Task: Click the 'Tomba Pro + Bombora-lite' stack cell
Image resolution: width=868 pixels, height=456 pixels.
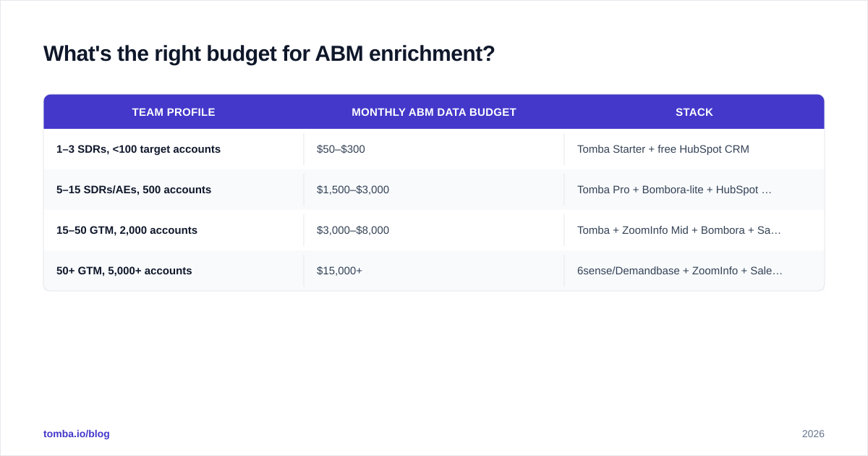Action: click(x=694, y=190)
